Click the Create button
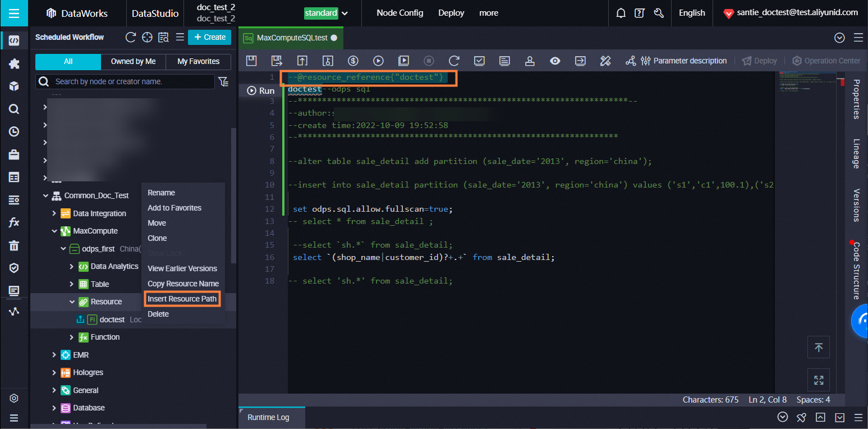The height and width of the screenshot is (429, 868). 209,37
